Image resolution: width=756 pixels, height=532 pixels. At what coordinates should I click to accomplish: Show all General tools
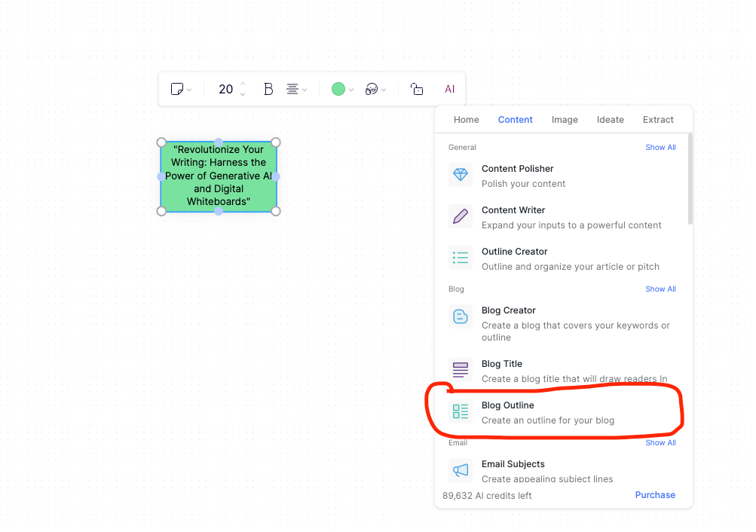(660, 148)
